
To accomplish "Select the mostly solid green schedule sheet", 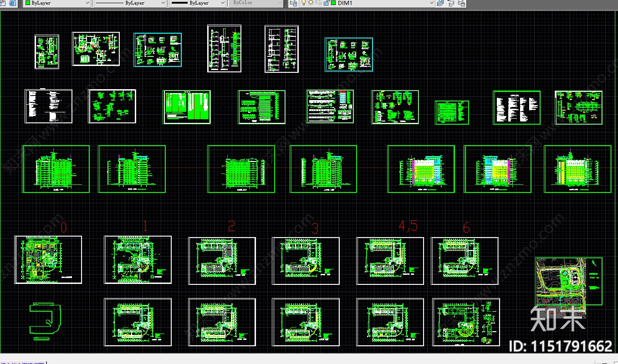I will point(187,107).
